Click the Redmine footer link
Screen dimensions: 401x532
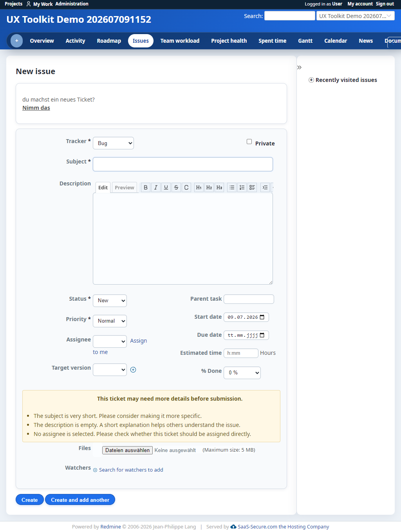[110, 527]
